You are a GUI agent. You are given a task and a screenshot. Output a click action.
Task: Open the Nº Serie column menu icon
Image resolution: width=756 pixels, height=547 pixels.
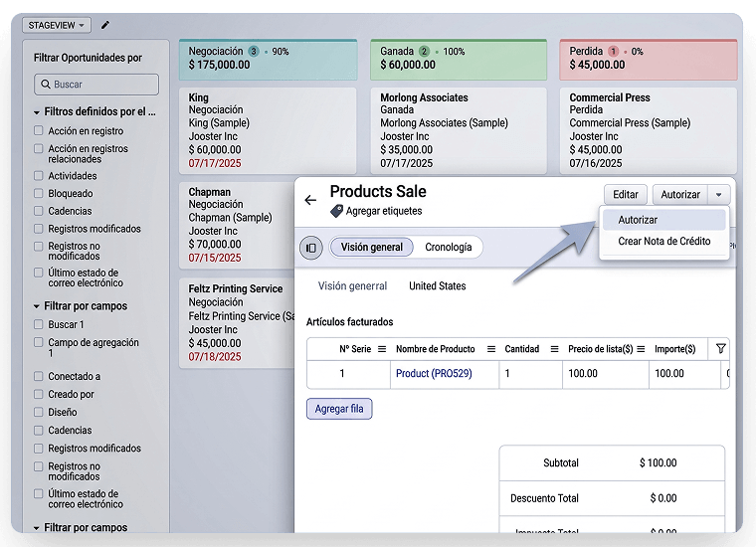click(x=382, y=349)
